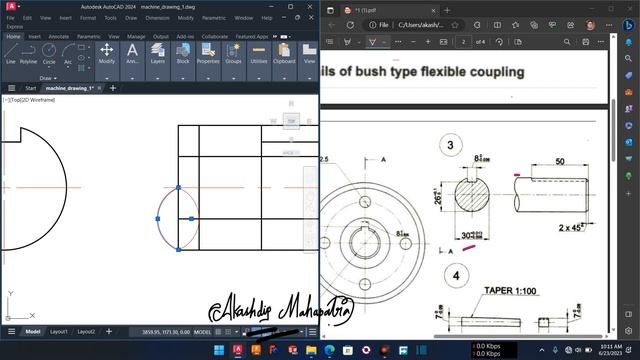Open the Format menu
Screen dimensions: 640x360
click(x=88, y=18)
